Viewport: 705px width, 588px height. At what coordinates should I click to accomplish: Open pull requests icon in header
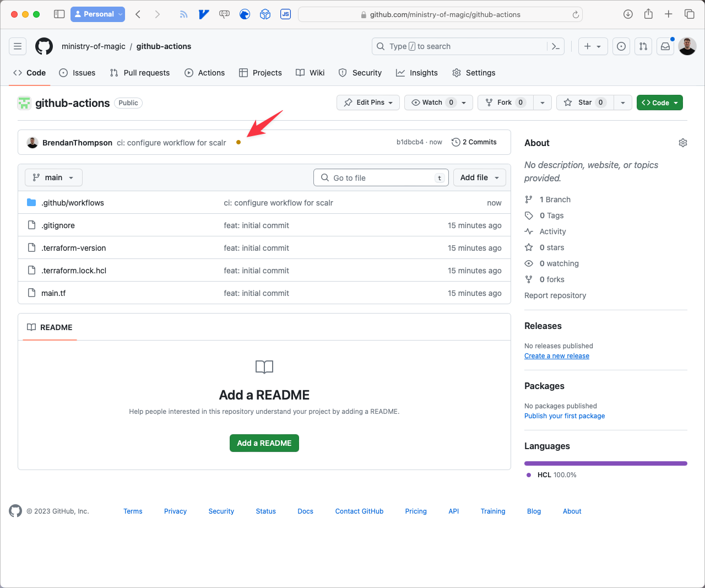643,46
